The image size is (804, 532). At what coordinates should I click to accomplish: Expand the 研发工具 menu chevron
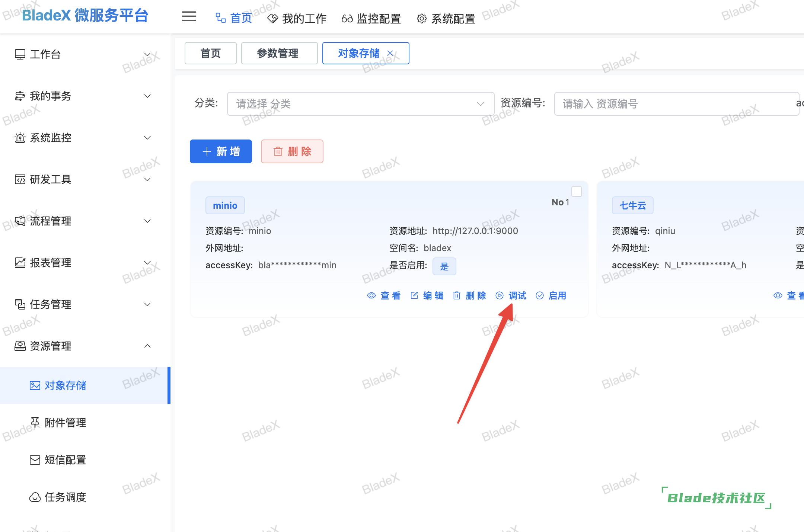point(147,179)
